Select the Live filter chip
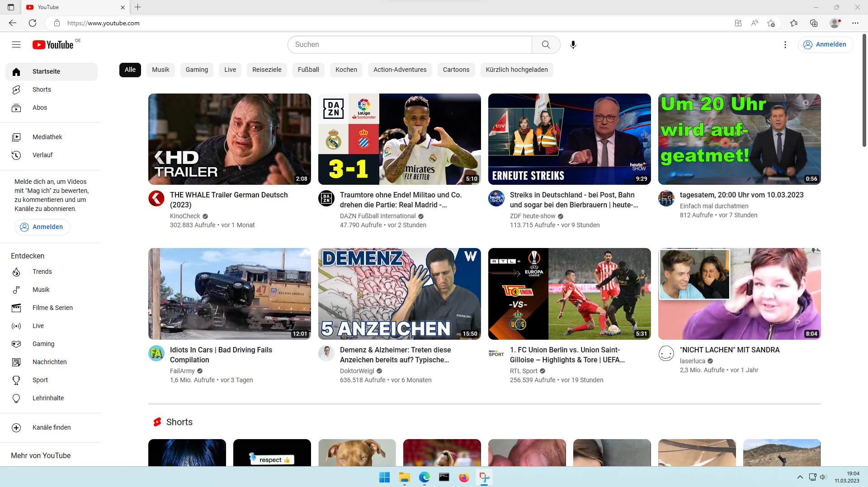Viewport: 868px width, 487px height. [230, 70]
